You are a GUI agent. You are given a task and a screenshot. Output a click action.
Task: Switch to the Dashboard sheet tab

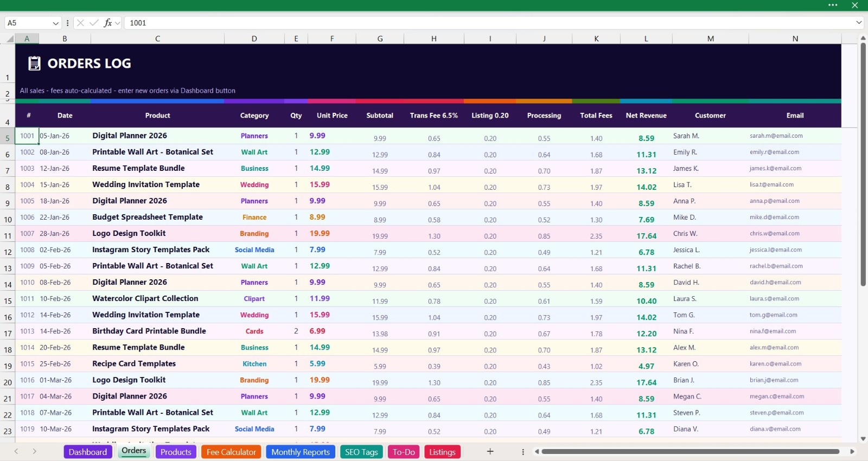[88, 452]
